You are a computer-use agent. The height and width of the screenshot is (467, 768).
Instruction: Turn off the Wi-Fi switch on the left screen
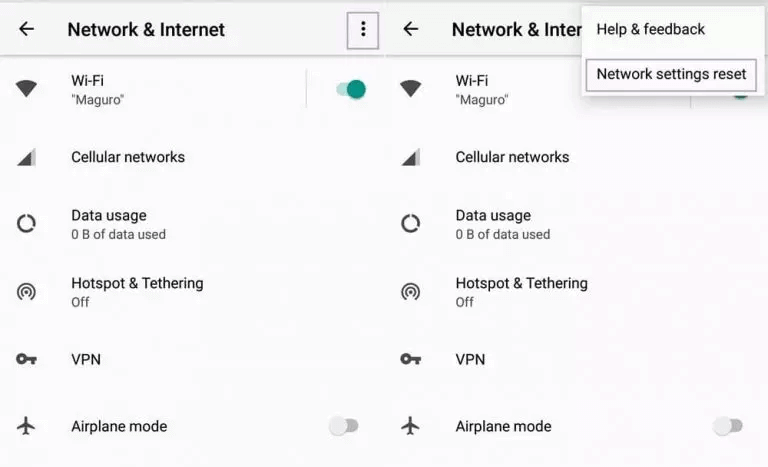coord(351,89)
